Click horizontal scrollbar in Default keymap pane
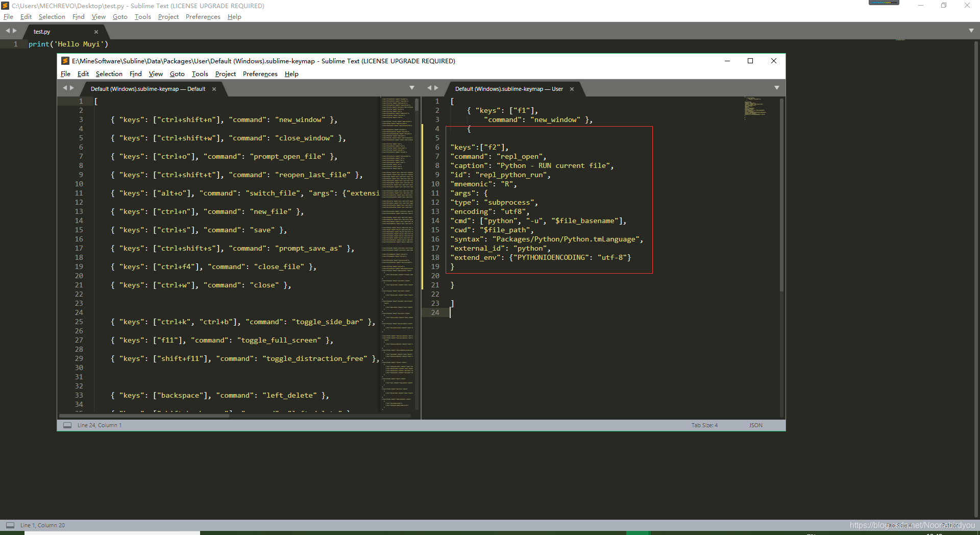 [x=145, y=416]
